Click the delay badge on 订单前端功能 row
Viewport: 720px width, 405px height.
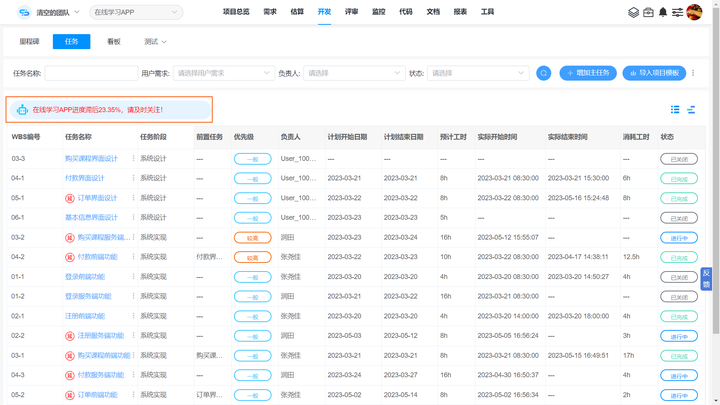click(70, 395)
